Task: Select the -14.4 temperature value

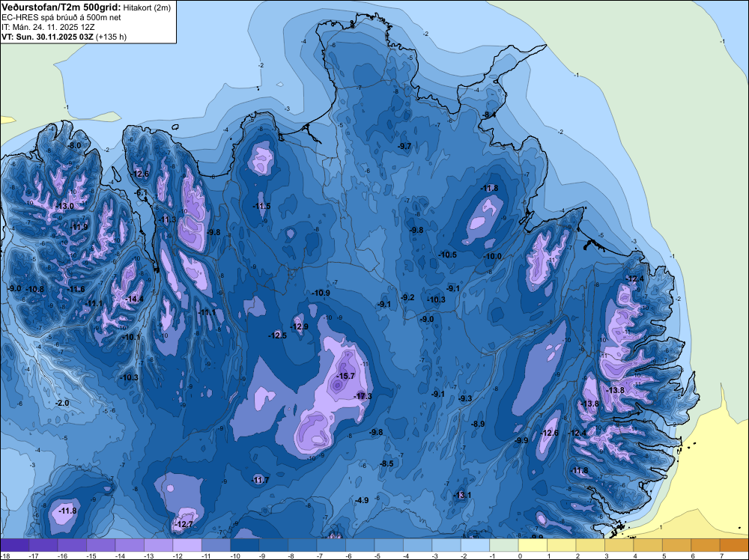Action: click(x=135, y=299)
